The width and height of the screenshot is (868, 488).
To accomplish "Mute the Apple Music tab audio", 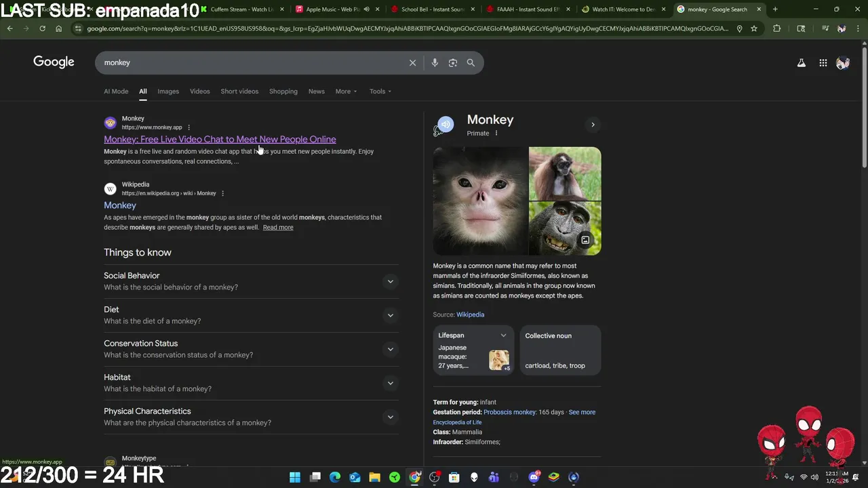I will [367, 9].
